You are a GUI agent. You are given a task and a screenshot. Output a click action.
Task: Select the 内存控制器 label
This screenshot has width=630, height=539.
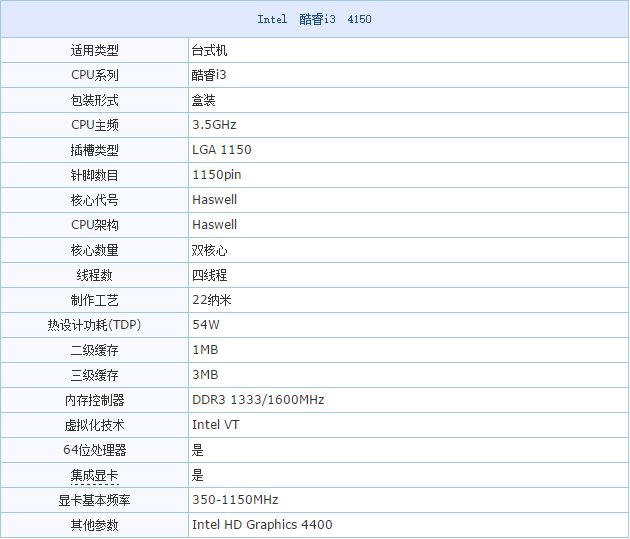pyautogui.click(x=94, y=400)
